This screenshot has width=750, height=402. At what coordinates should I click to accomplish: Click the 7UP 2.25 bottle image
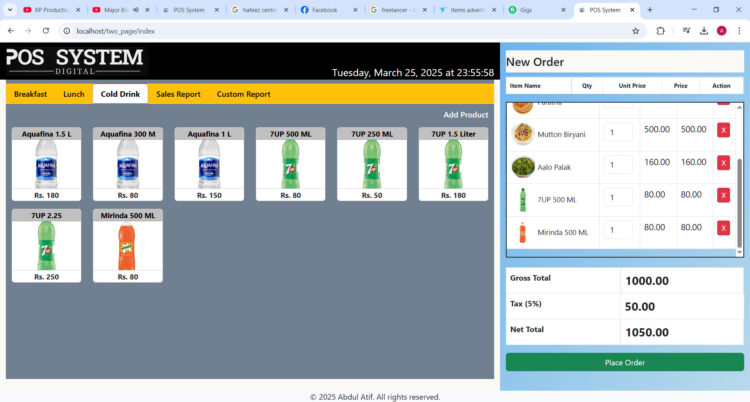[x=46, y=246]
